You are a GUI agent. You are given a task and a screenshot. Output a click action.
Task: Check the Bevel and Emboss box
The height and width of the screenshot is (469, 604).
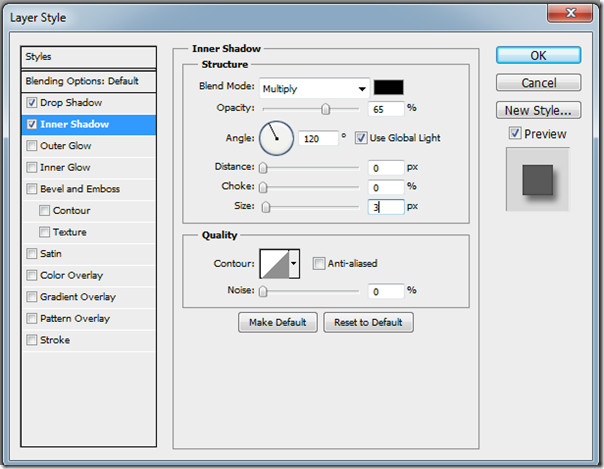click(x=32, y=189)
